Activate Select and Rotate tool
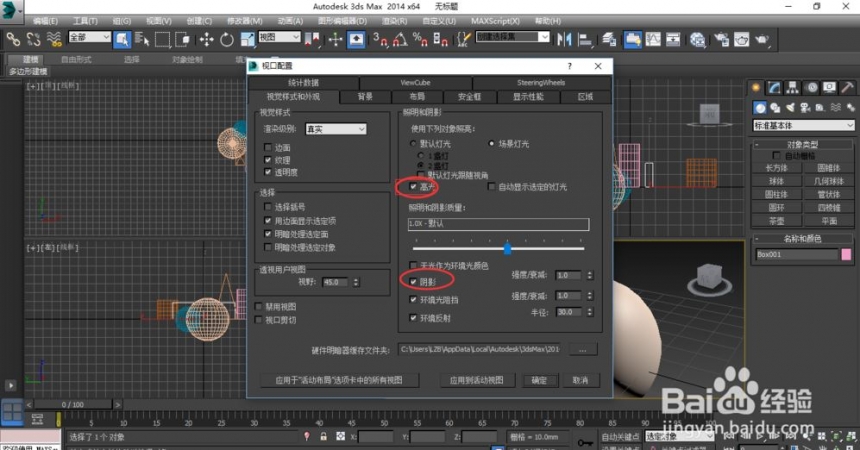The width and height of the screenshot is (860, 450). click(227, 39)
